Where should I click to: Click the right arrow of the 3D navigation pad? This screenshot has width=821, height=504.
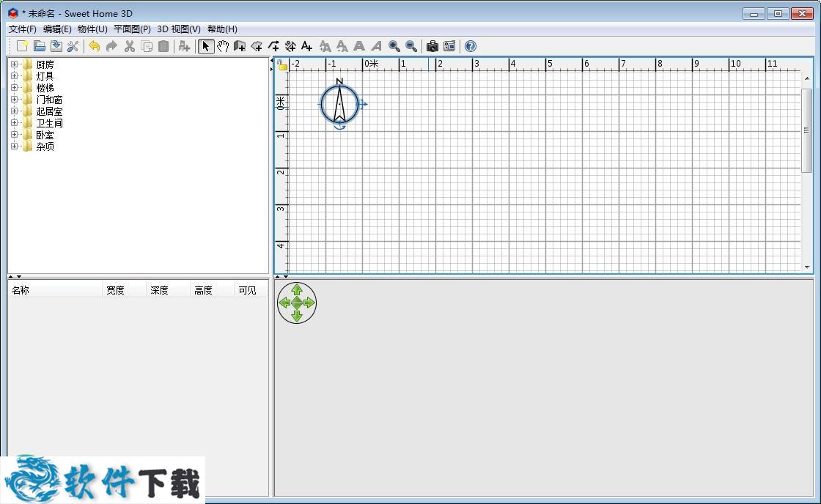(309, 303)
